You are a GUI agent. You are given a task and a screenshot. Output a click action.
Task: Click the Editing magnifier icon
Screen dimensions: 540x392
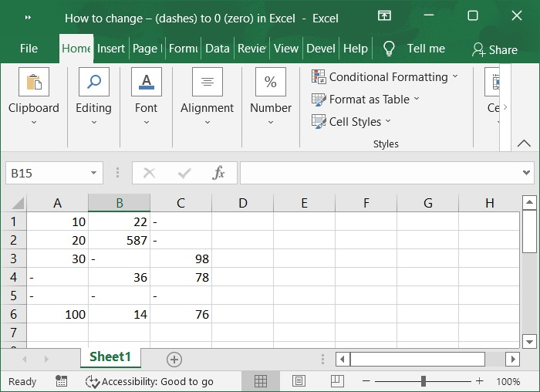click(93, 83)
